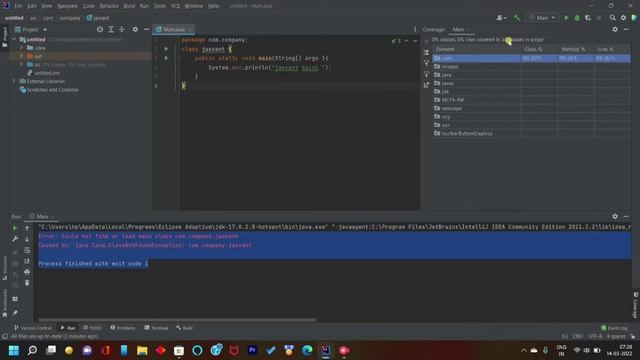The height and width of the screenshot is (360, 640).
Task: Select the META-INF coverage row
Action: (x=531, y=100)
